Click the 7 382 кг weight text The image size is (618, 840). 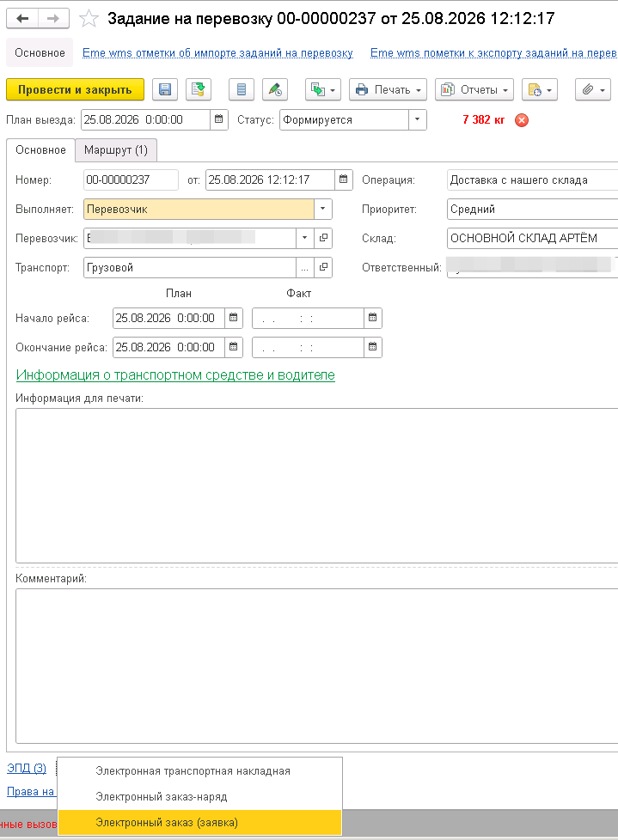pos(483,119)
